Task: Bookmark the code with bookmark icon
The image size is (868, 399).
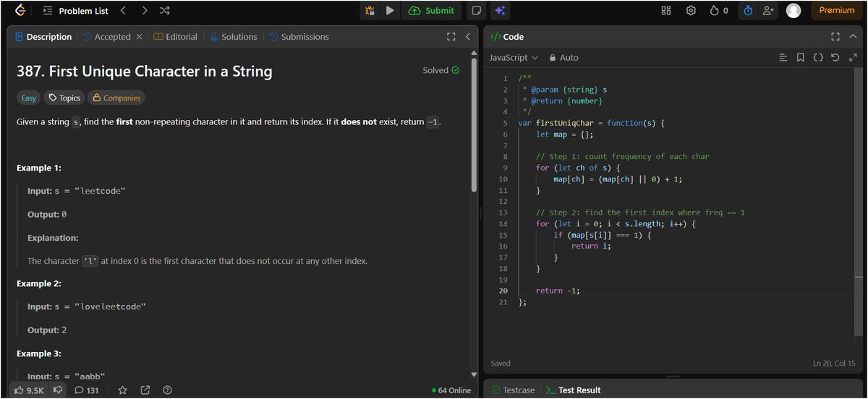Action: pyautogui.click(x=800, y=57)
